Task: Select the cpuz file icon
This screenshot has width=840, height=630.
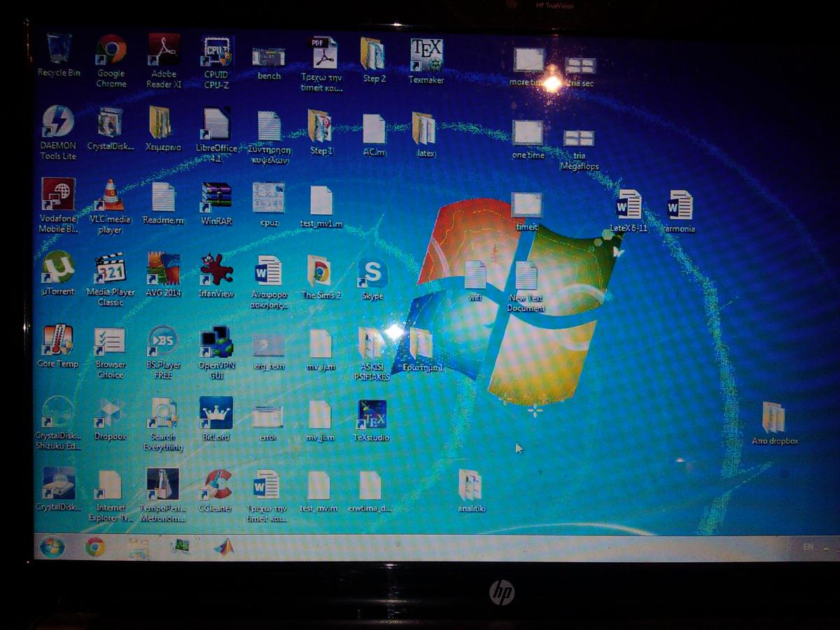Action: pos(269,197)
